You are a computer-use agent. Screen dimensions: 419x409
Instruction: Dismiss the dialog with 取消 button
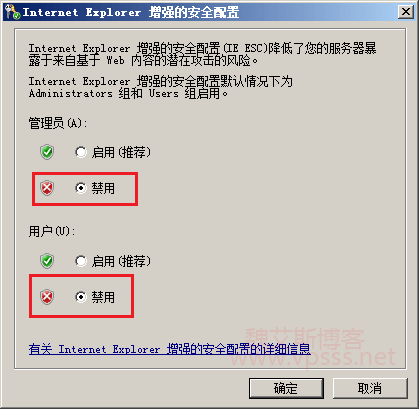coord(370,388)
